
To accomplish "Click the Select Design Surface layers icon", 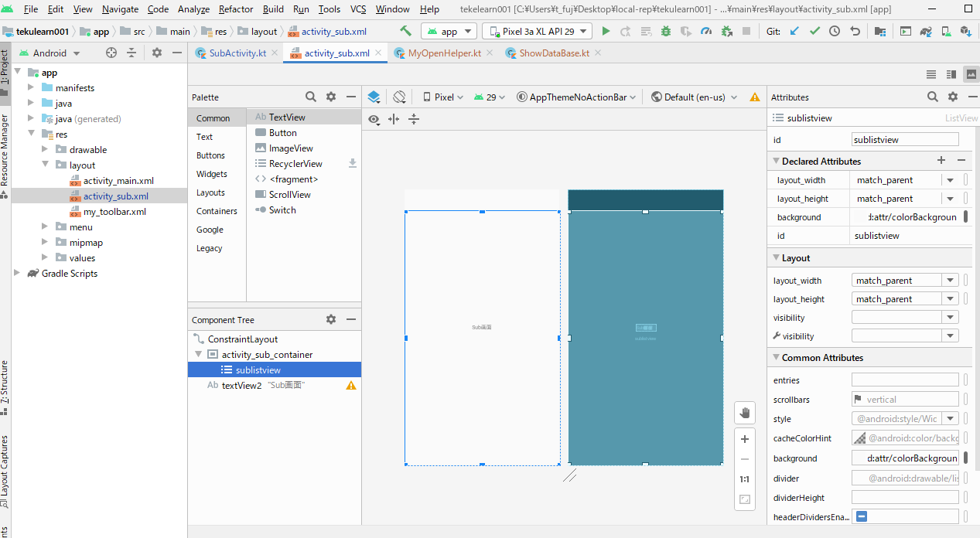I will click(x=374, y=97).
